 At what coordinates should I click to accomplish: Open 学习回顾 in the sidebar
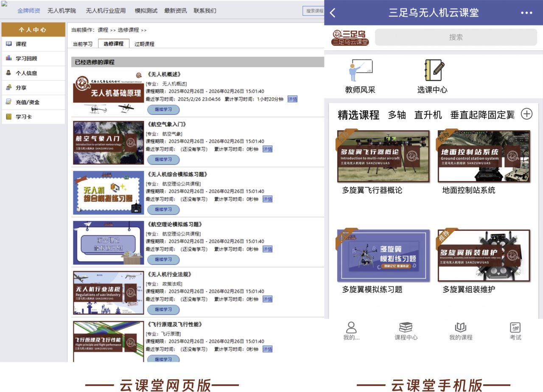(26, 59)
